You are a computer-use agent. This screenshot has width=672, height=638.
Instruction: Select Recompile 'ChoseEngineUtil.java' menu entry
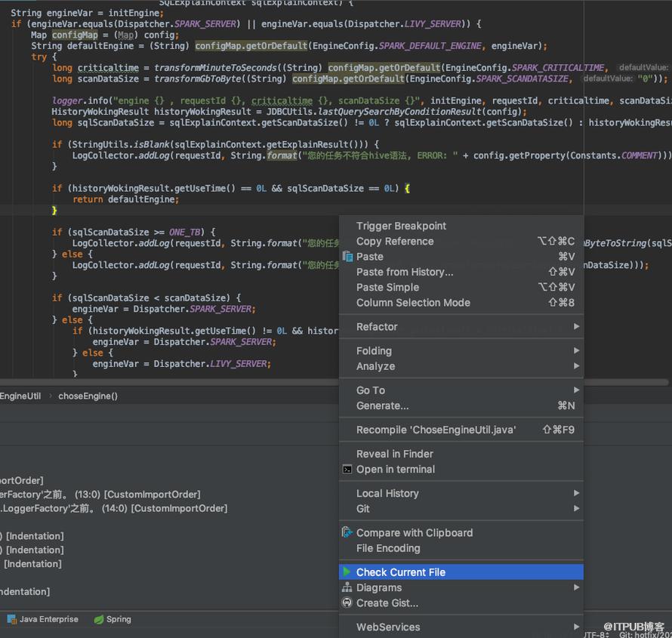tap(436, 430)
